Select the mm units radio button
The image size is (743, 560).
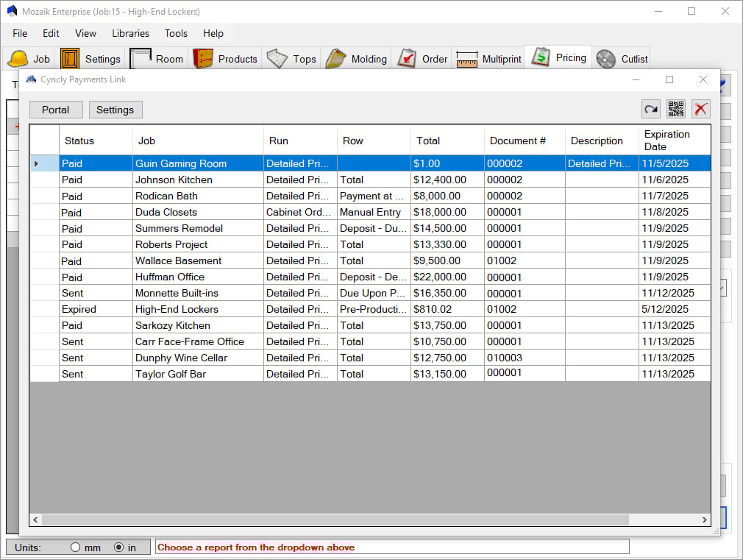[x=75, y=547]
